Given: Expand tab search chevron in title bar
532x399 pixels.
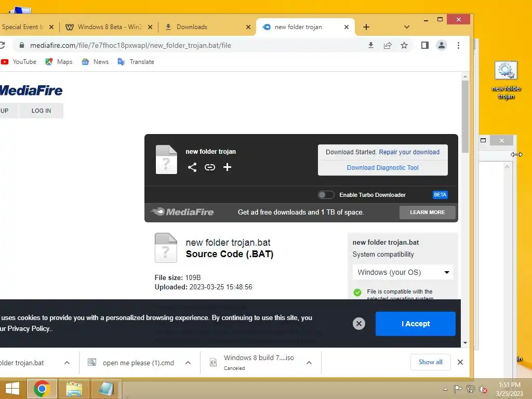Looking at the screenshot, I should click(406, 27).
